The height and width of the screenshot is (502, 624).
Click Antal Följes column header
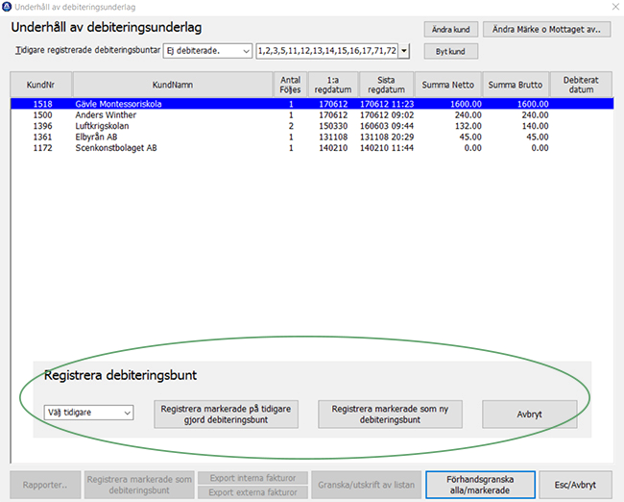290,85
